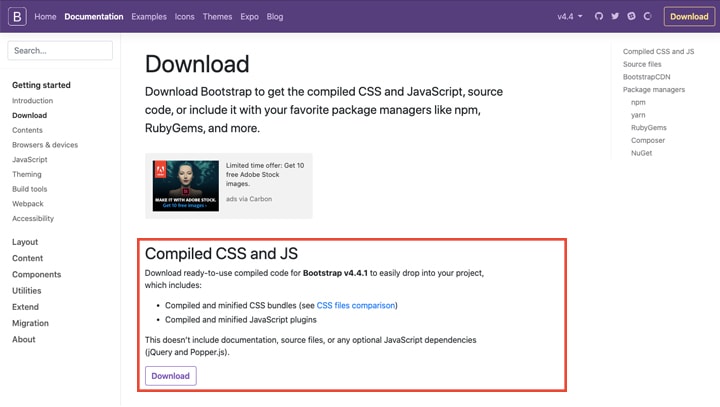Viewport: 720px width, 407px height.
Task: Expand the Extend section
Action: [x=25, y=307]
